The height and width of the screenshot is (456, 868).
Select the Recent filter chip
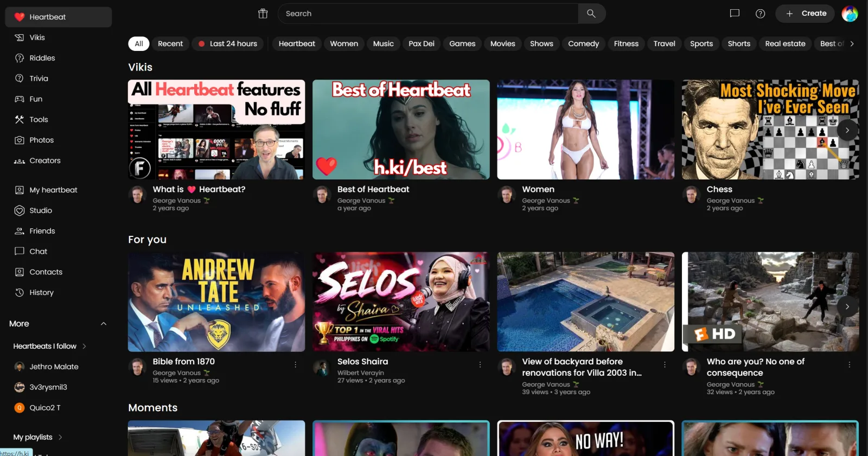point(170,43)
